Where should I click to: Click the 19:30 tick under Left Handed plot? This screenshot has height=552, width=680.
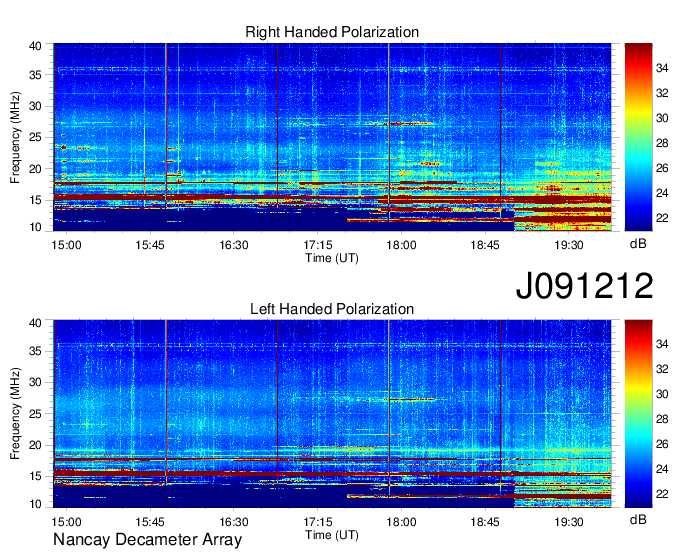569,522
